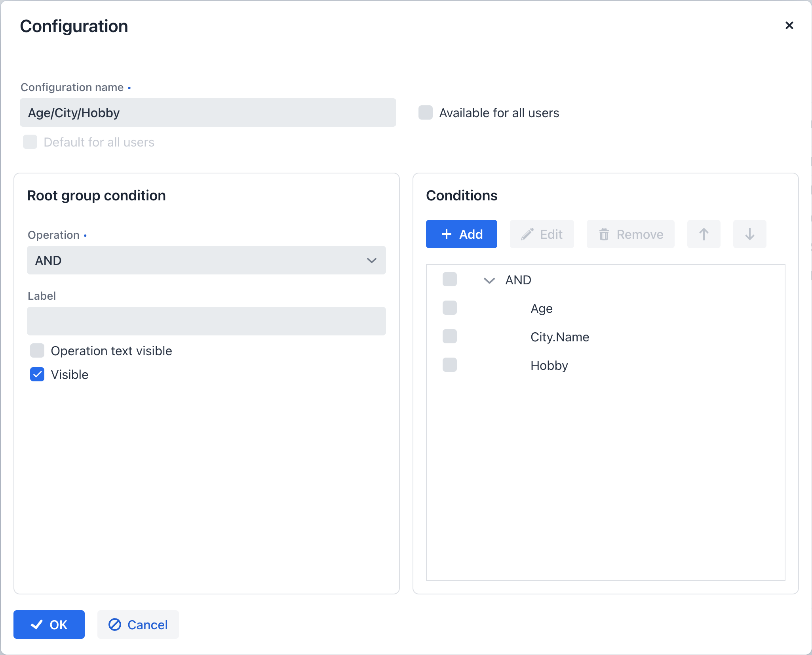This screenshot has width=812, height=655.
Task: Select the Hobby condition item
Action: point(550,364)
